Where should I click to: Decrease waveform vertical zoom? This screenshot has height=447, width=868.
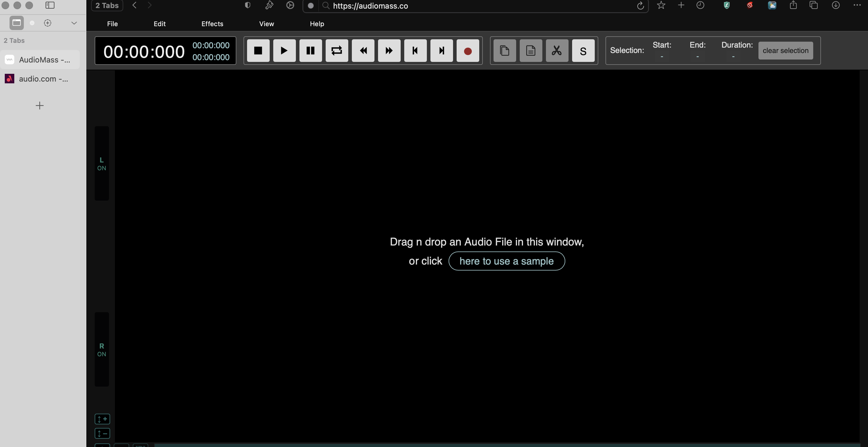click(102, 434)
